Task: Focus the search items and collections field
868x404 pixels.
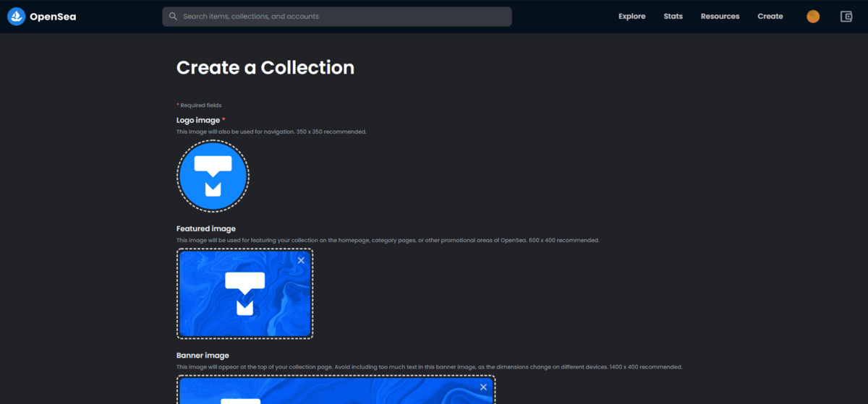Action: pyautogui.click(x=337, y=17)
